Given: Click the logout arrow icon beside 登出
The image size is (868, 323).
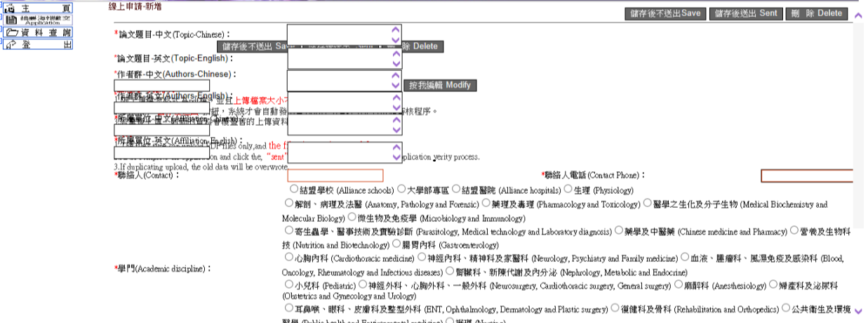Looking at the screenshot, I should point(11,44).
